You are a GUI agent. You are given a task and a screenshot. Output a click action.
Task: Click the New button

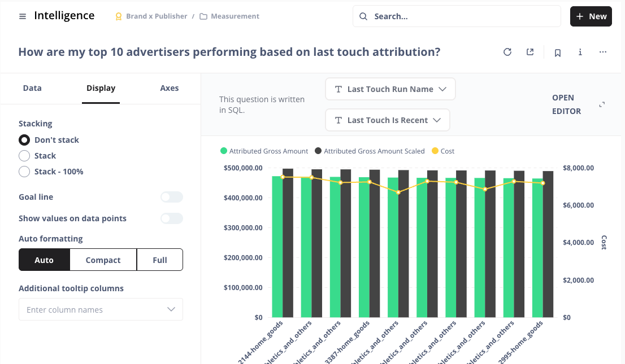(x=591, y=16)
